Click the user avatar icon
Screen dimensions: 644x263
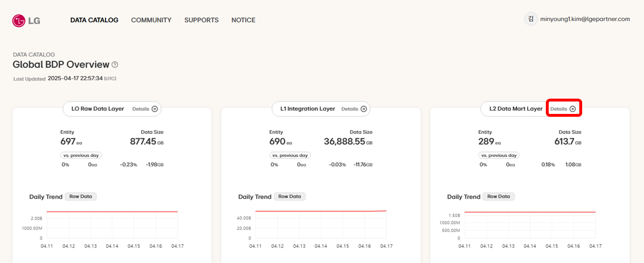click(x=531, y=19)
